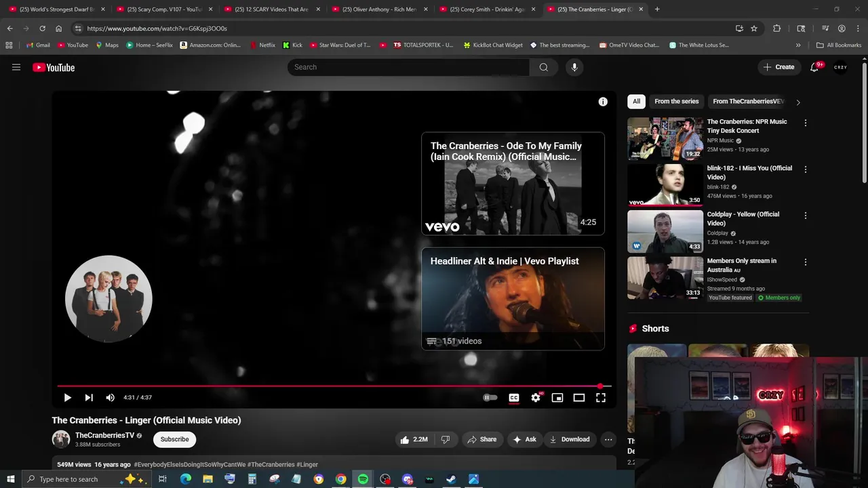868x488 pixels.
Task: Open menu for Coldplay Yellow video
Action: tap(805, 216)
